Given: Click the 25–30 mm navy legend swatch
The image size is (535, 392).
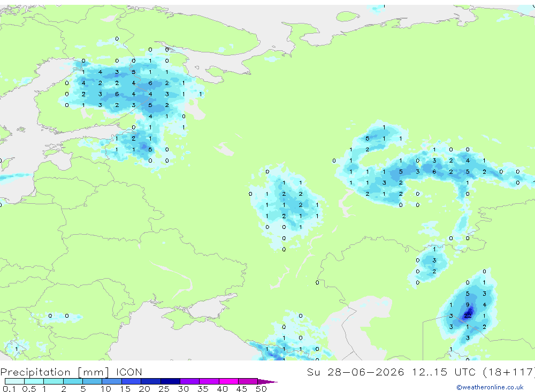Looking at the screenshot, I should pyautogui.click(x=170, y=381).
